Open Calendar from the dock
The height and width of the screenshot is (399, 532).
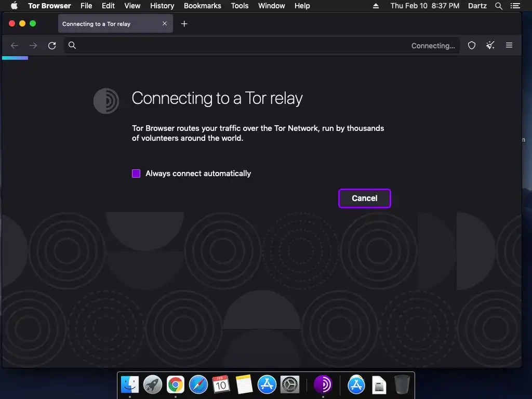[x=221, y=385]
